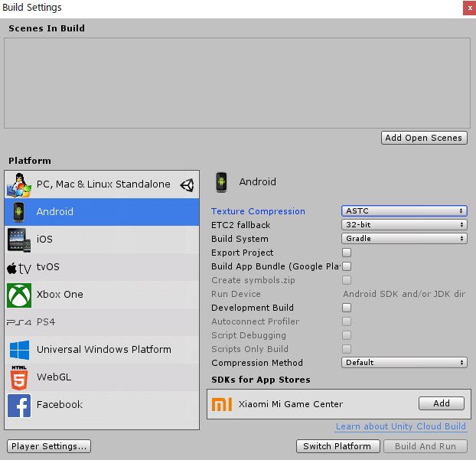The image size is (476, 460).
Task: Enable the Development Build checkbox
Action: click(x=347, y=308)
